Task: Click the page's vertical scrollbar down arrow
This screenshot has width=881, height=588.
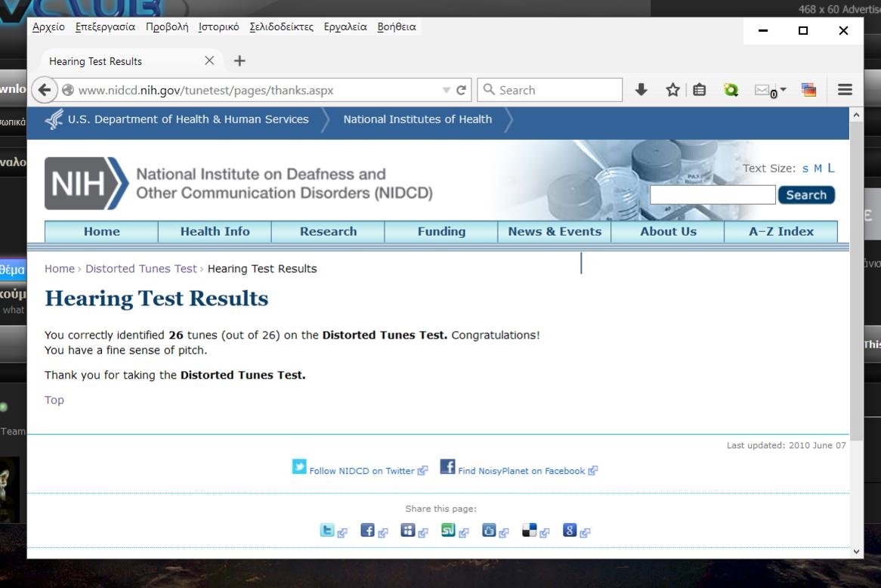Action: 856,551
